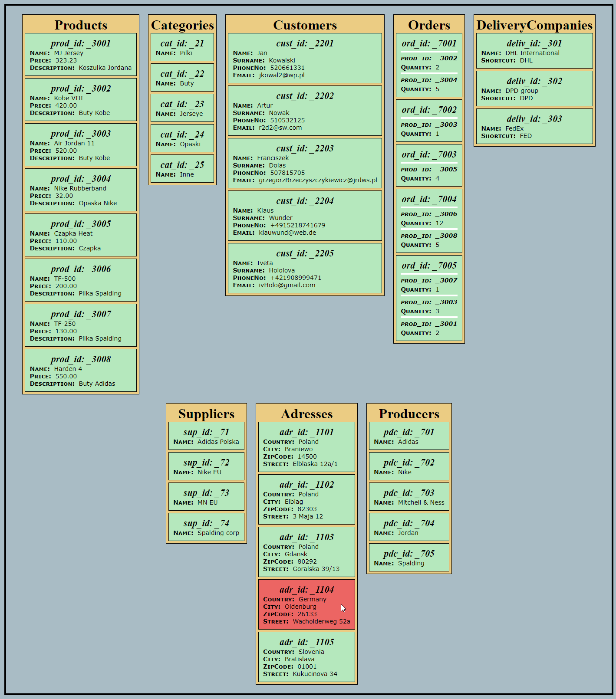The height and width of the screenshot is (699, 616).
Task: Click email jkowal2@wp.pl
Action: click(x=282, y=75)
